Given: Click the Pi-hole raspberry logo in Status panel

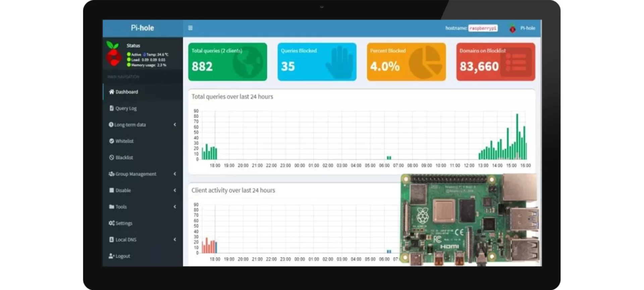Looking at the screenshot, I should (x=113, y=53).
